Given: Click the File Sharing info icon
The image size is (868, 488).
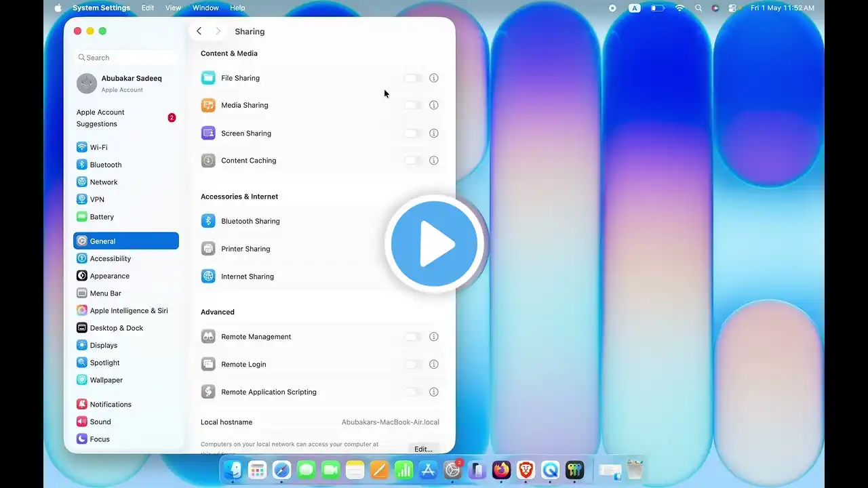Looking at the screenshot, I should click(x=434, y=78).
